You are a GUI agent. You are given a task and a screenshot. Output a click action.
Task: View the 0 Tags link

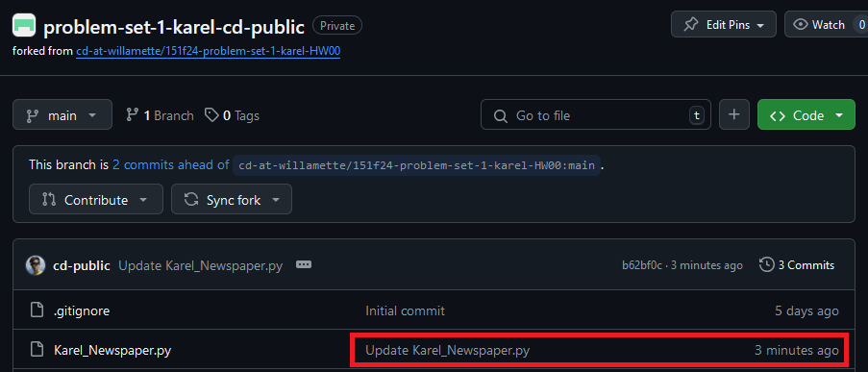click(232, 115)
